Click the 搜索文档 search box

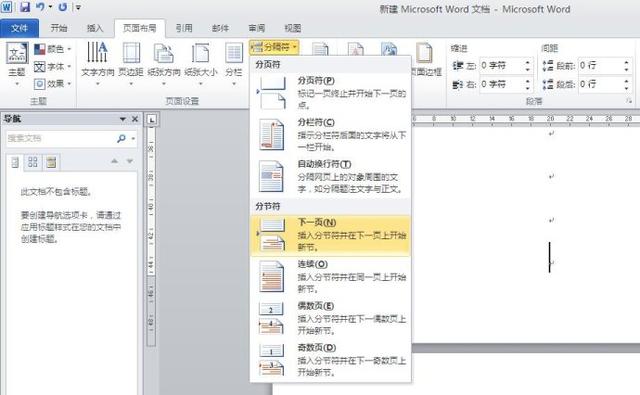[60, 138]
